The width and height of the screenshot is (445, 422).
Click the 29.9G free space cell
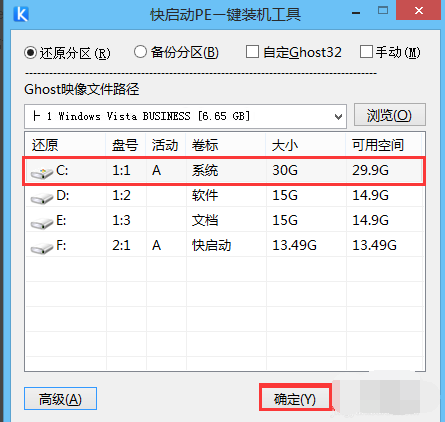pos(370,170)
